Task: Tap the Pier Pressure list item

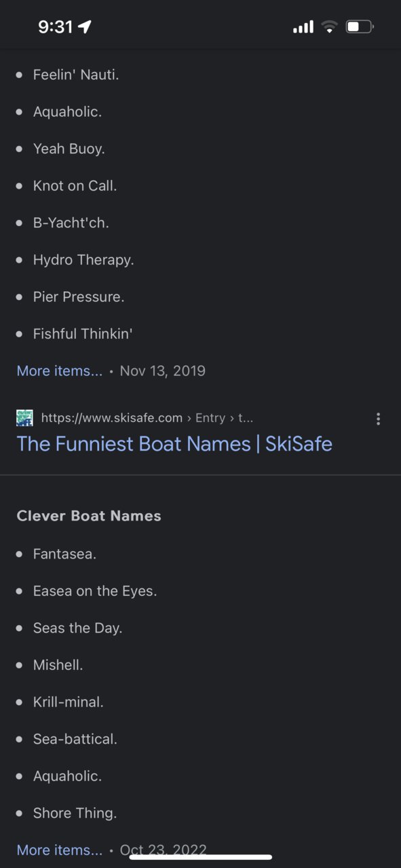Action: tap(79, 297)
